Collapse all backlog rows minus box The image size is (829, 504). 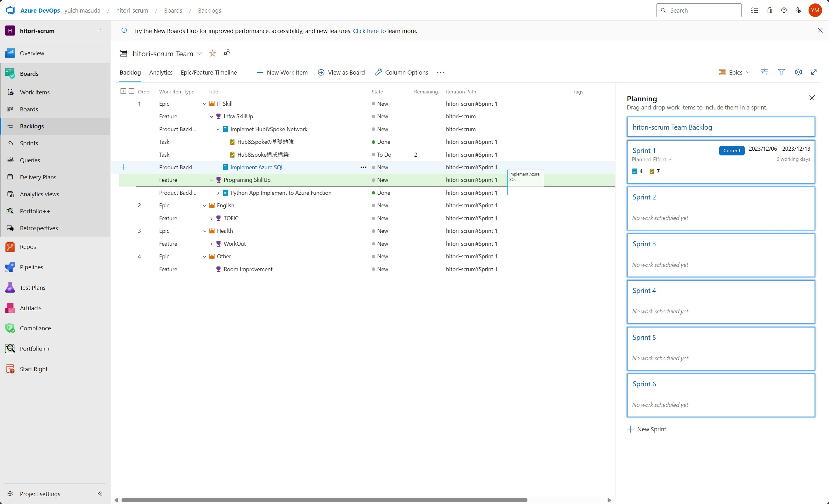point(132,91)
